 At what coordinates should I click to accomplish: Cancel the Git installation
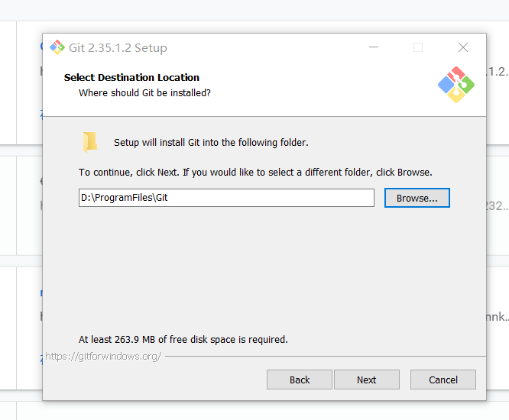pos(443,380)
